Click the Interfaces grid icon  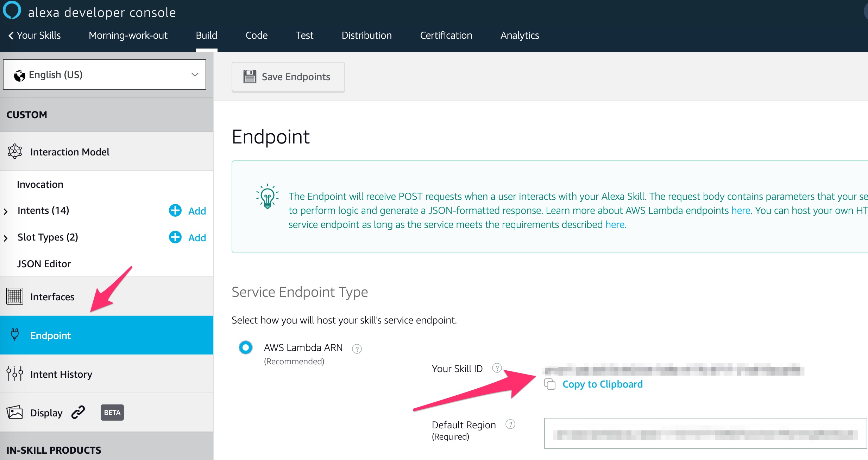[x=15, y=296]
